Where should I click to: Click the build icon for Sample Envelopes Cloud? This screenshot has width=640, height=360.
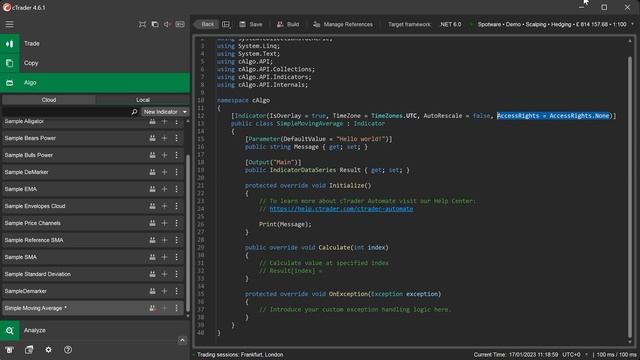(152, 207)
